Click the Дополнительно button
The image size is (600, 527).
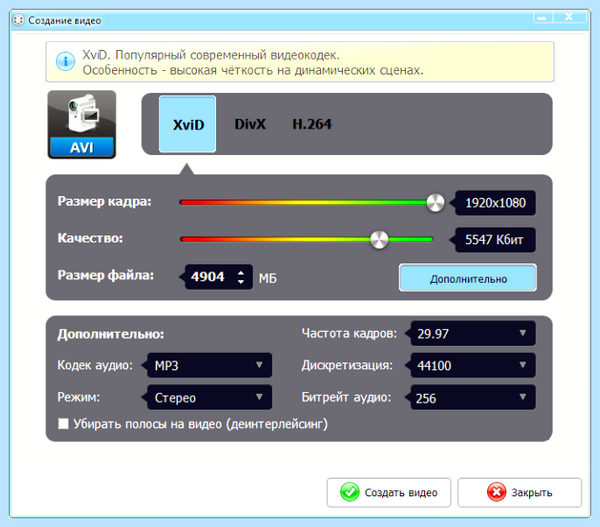(x=468, y=278)
